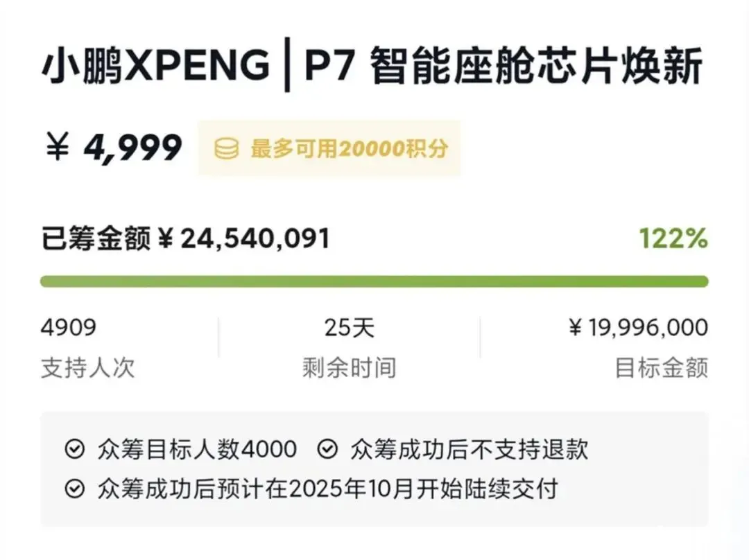The height and width of the screenshot is (560, 749).
Task: Click the gold coin points icon
Action: 226,148
